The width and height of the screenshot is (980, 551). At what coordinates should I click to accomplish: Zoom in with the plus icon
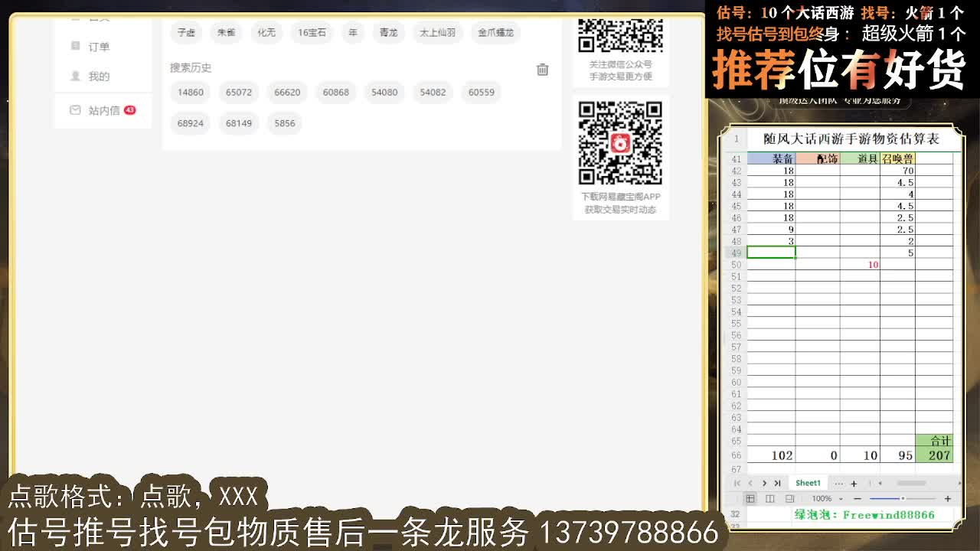click(948, 497)
